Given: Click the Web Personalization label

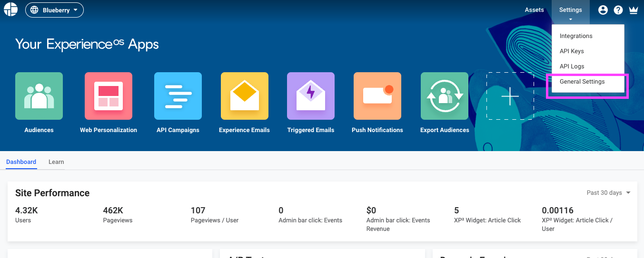Looking at the screenshot, I should (109, 130).
